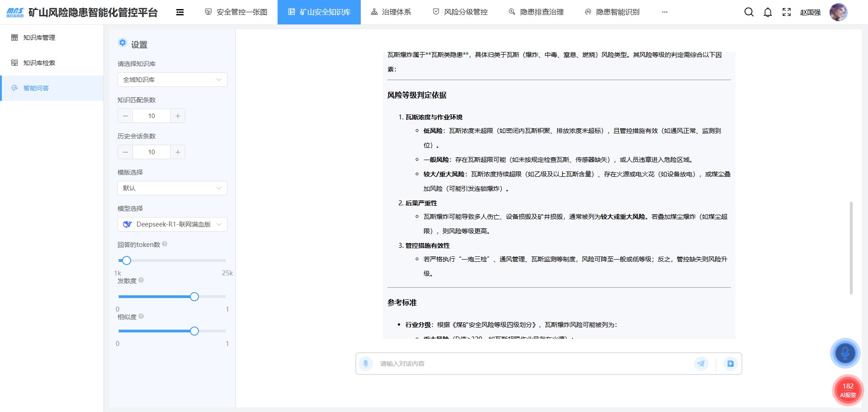
Task: Switch to the 风险分级管控 tab
Action: [x=460, y=12]
